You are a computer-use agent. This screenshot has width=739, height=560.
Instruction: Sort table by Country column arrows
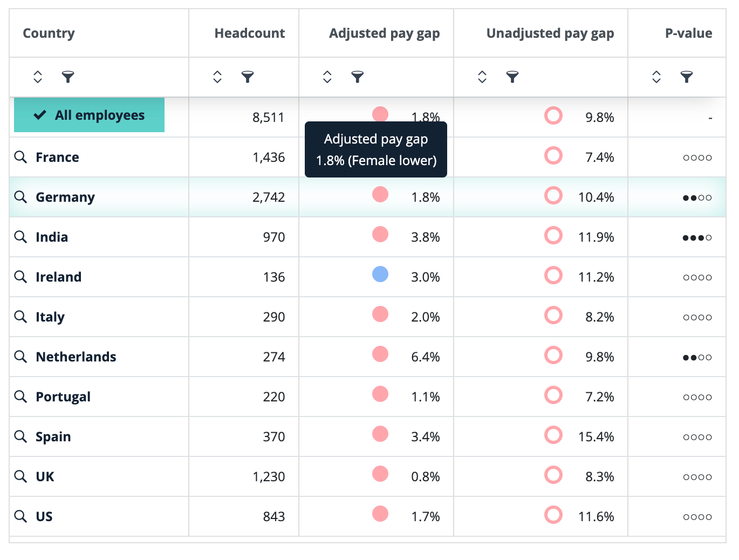[x=38, y=77]
